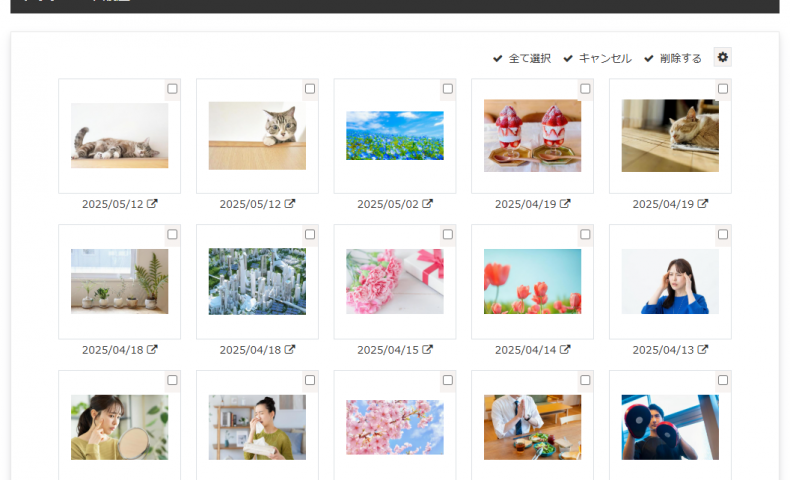Open the woman sneezing with tissues thumbnail
Screen dimensions: 790x480
click(x=257, y=427)
